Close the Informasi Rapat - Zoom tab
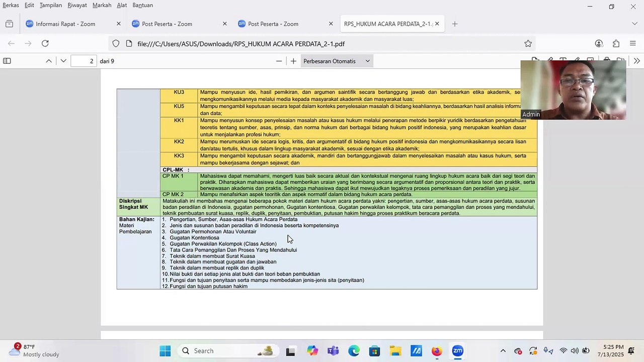Viewport: 644px width, 362px height. click(x=119, y=24)
